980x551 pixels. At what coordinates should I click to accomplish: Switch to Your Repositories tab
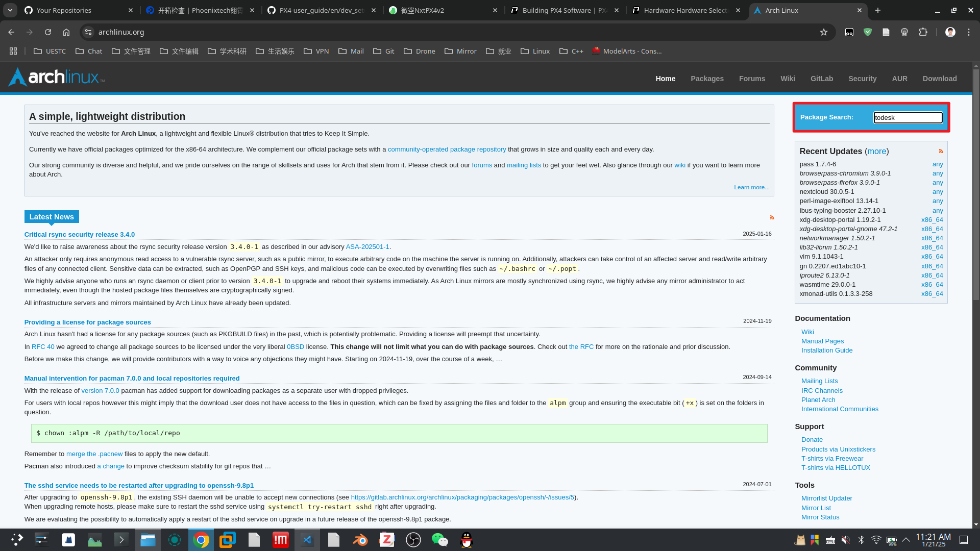click(x=79, y=10)
